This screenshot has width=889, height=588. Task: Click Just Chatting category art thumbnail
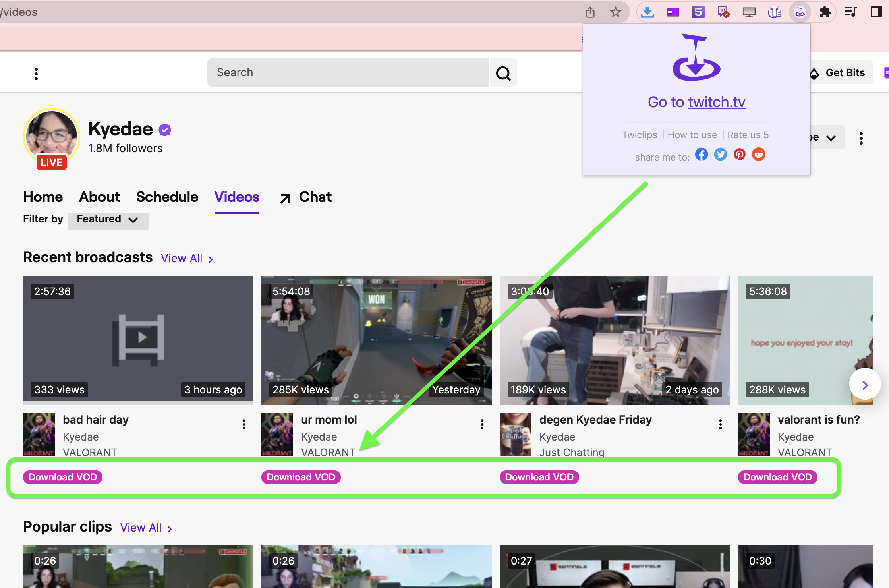(x=516, y=434)
